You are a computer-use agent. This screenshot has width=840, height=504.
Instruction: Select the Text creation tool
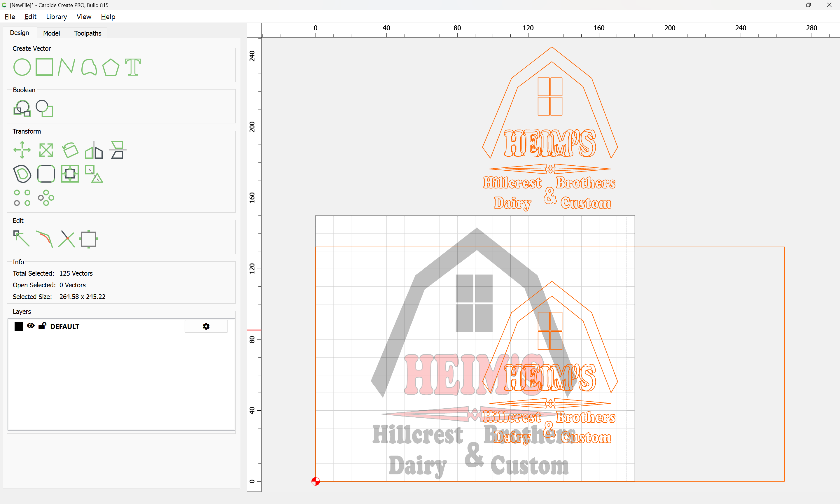coord(133,67)
